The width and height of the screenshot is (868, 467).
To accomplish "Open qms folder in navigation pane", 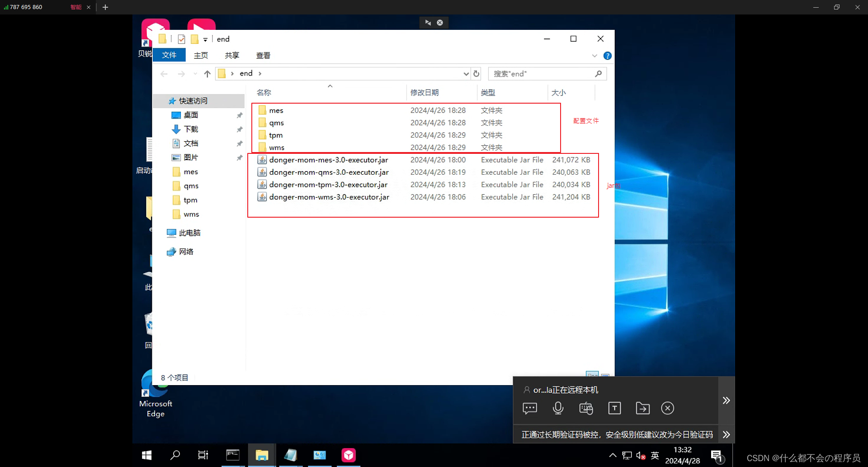I will point(191,186).
